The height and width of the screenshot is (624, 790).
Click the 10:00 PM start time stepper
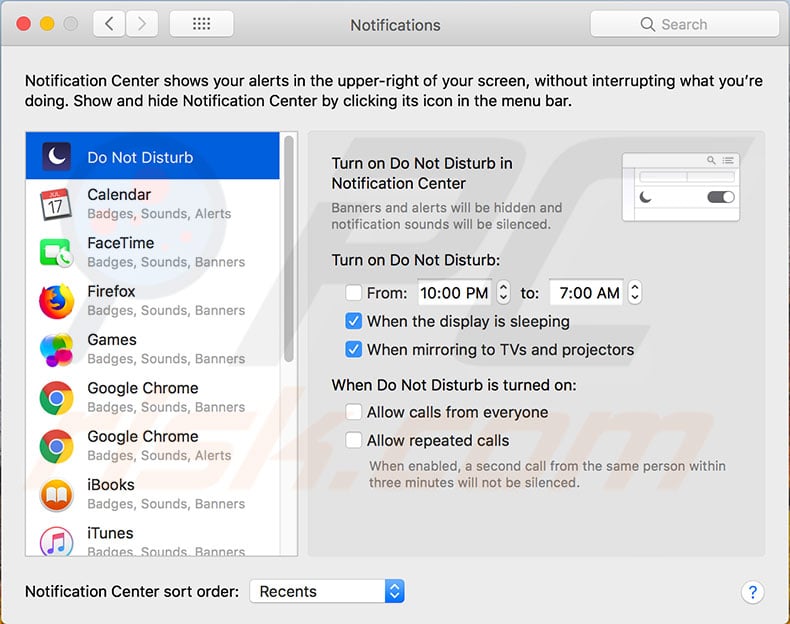[x=503, y=292]
